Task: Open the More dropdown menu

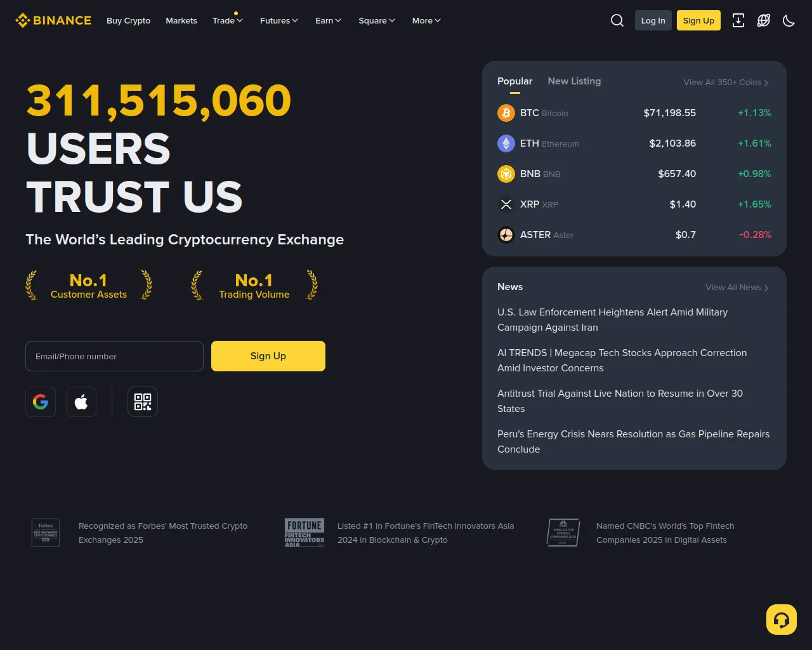Action: point(426,20)
